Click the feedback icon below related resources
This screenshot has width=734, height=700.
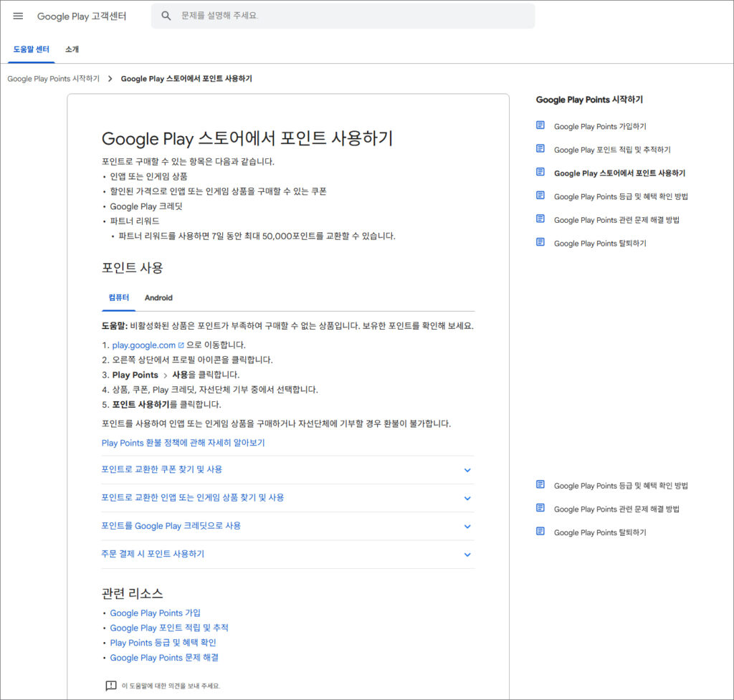click(x=110, y=686)
